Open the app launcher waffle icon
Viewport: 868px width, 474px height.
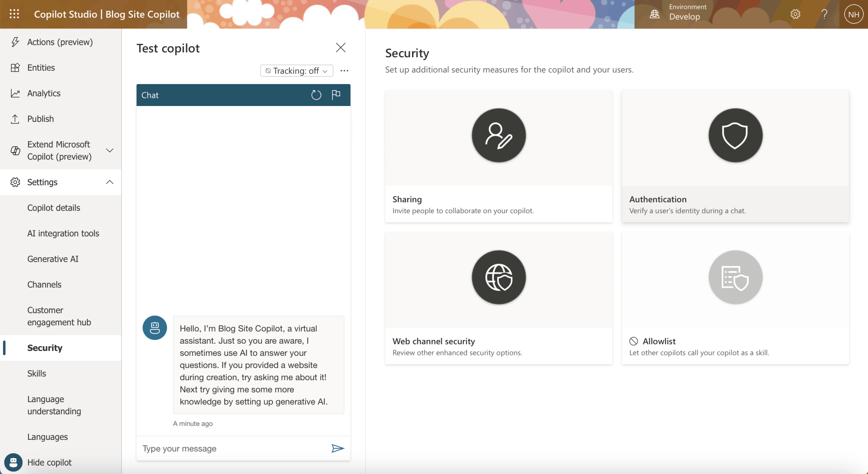pos(14,14)
